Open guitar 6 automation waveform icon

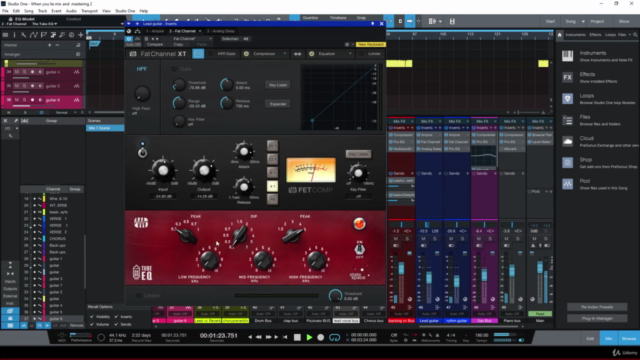pos(76,100)
